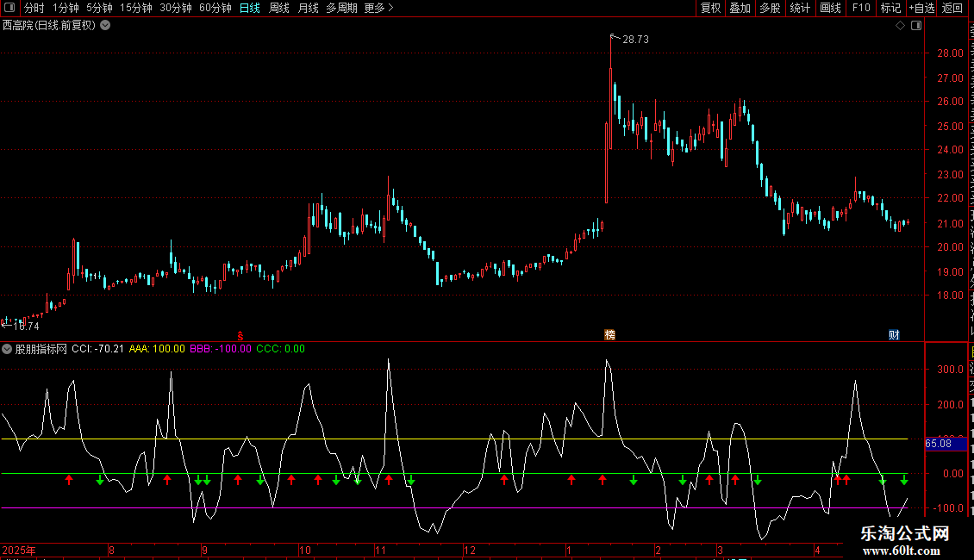Image resolution: width=974 pixels, height=560 pixels.
Task: Click the month 11 label on time axis
Action: (x=380, y=550)
